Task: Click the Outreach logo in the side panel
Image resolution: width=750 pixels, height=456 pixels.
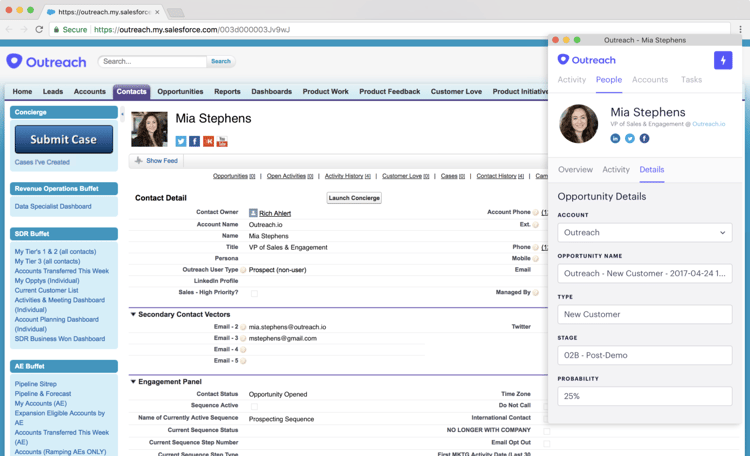Action: pos(586,60)
